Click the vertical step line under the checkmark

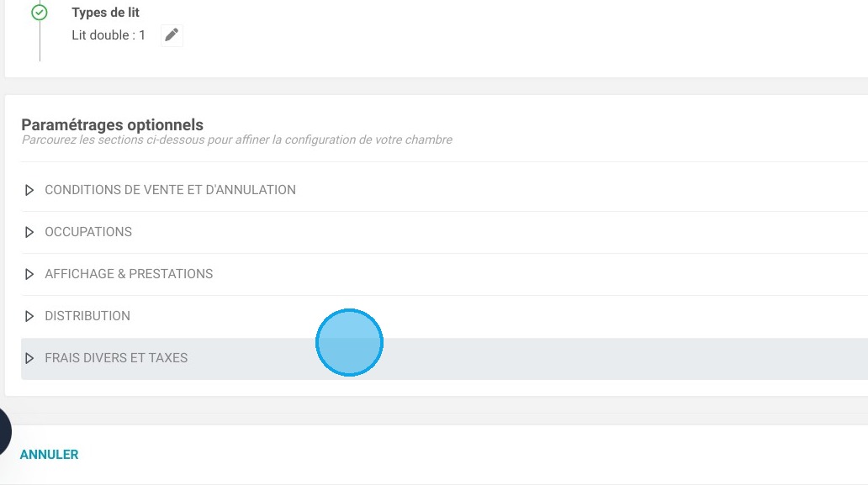pos(40,41)
